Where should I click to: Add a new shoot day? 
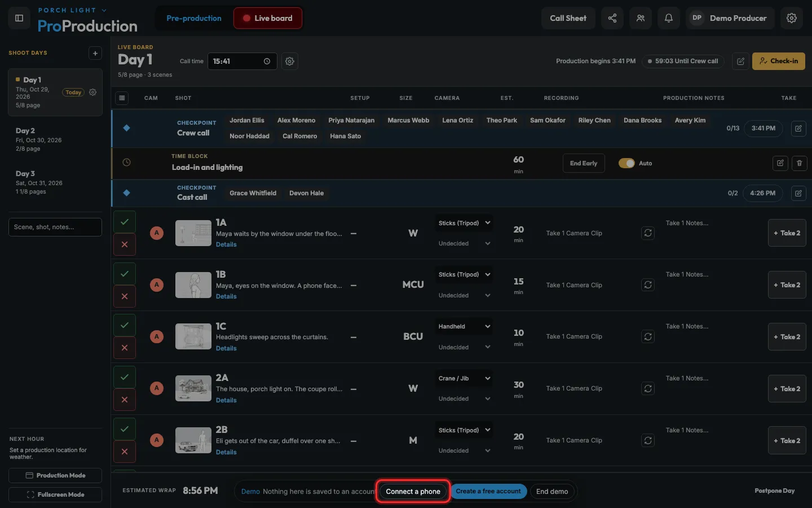click(x=95, y=53)
